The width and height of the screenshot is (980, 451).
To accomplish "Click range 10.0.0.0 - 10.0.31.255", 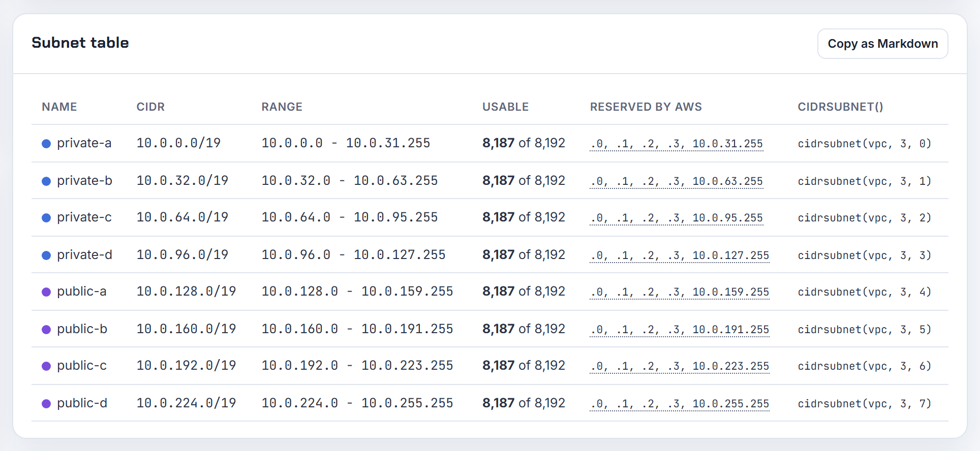I will 346,143.
